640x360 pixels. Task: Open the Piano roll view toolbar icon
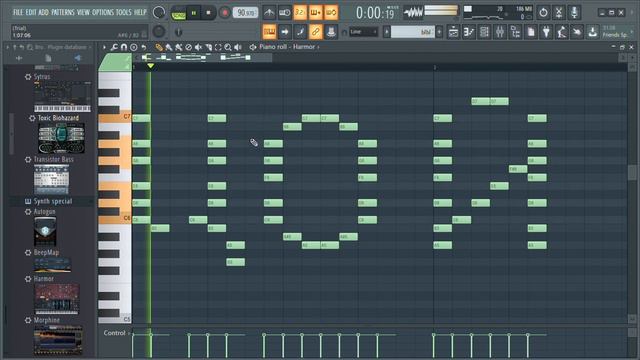[x=469, y=31]
